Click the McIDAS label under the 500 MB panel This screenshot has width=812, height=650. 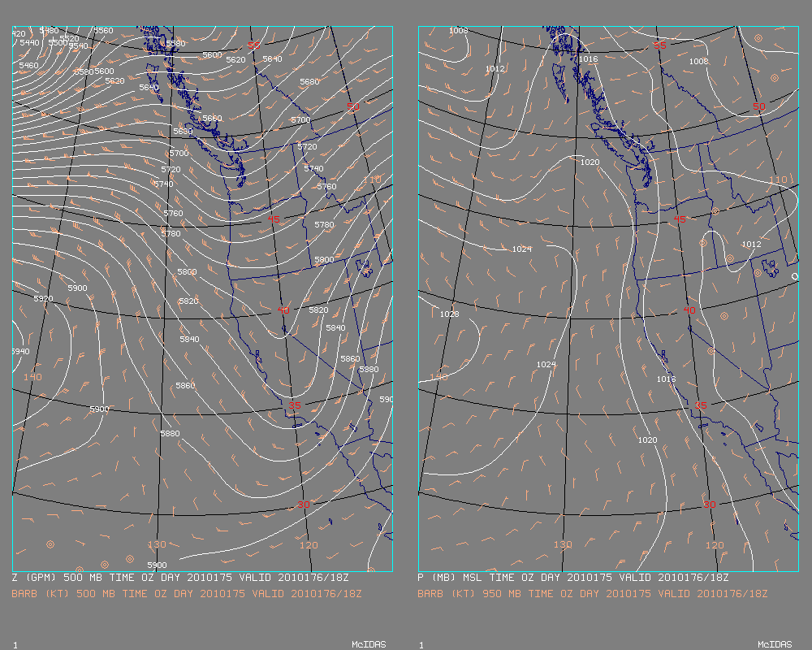[369, 644]
